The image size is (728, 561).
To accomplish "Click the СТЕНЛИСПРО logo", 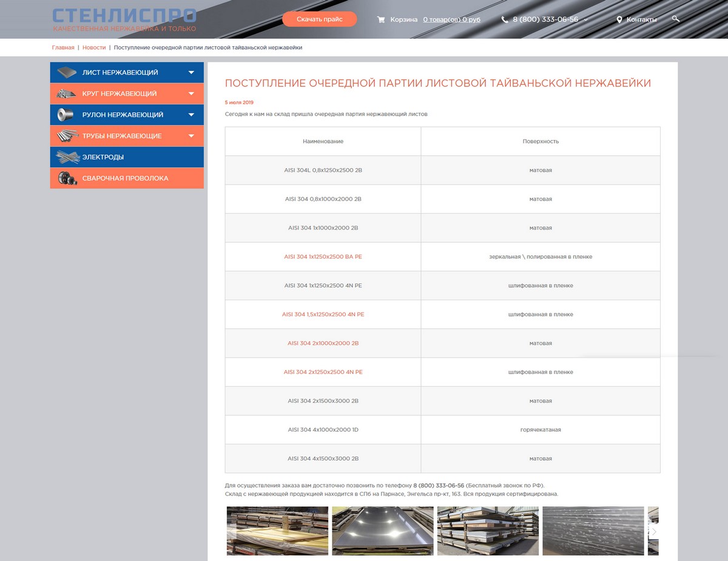I will point(124,15).
